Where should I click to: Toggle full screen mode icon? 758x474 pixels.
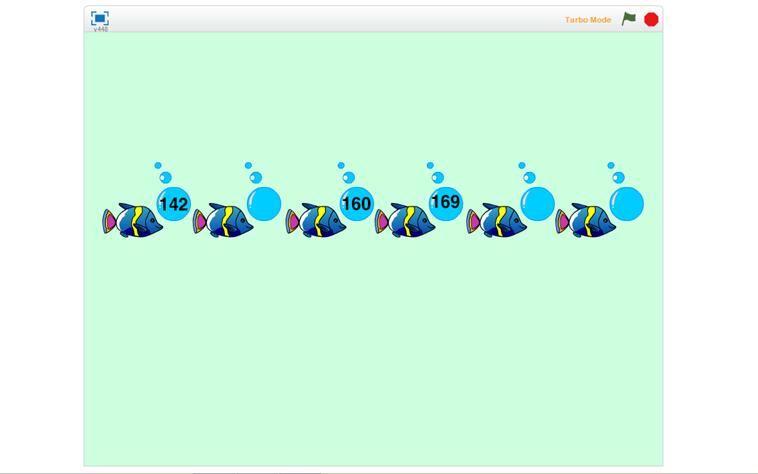tap(100, 18)
